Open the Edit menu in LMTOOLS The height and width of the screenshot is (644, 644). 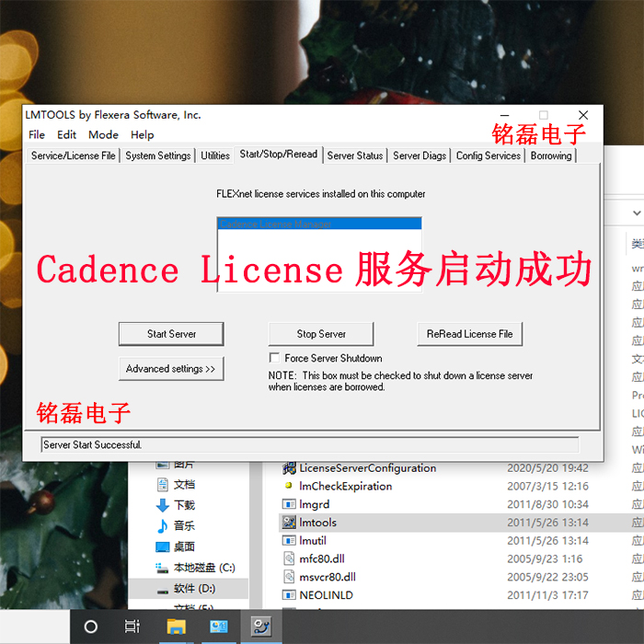pos(66,134)
